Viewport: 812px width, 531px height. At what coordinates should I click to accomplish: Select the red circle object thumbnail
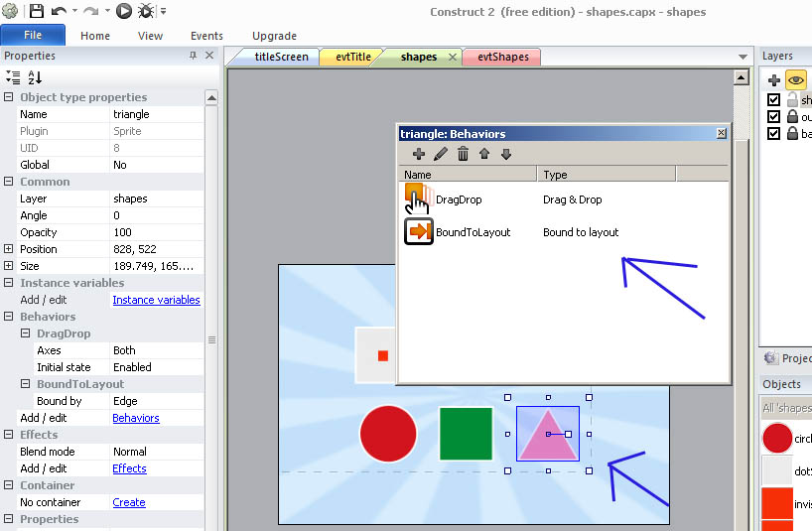point(777,438)
